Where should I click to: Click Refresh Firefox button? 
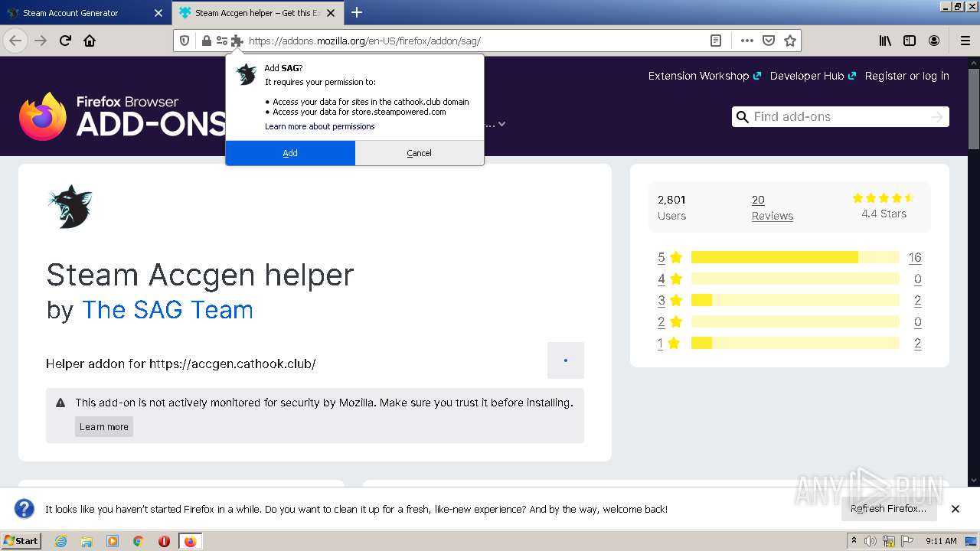888,509
